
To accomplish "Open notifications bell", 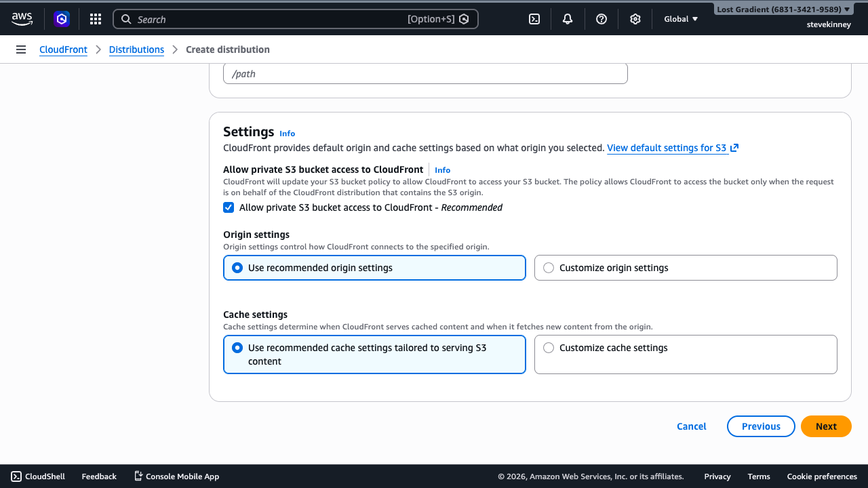I will pos(568,19).
